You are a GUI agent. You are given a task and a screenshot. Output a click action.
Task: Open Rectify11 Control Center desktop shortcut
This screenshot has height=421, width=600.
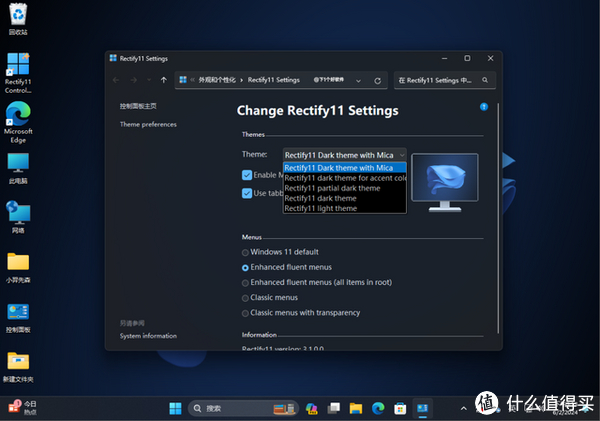[x=18, y=73]
